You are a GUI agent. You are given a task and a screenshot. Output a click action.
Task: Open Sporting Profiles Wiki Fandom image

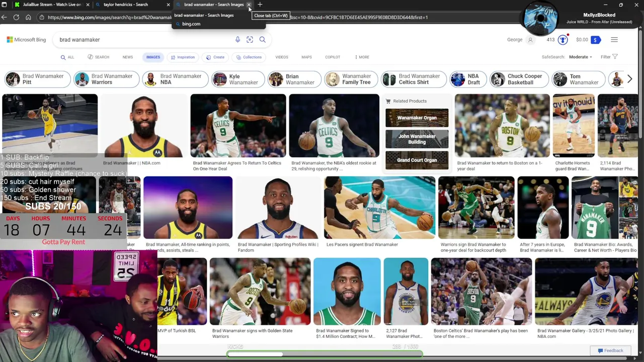pyautogui.click(x=278, y=208)
